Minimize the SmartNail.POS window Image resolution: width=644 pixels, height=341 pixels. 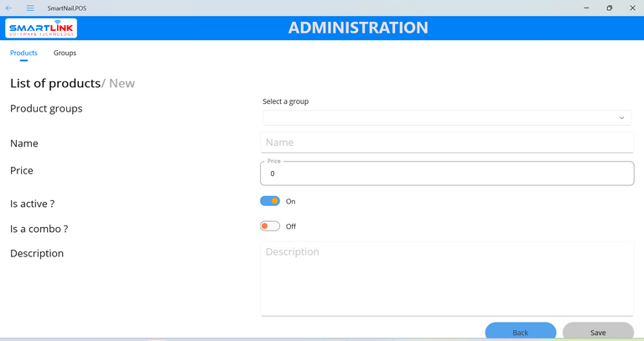(x=586, y=8)
